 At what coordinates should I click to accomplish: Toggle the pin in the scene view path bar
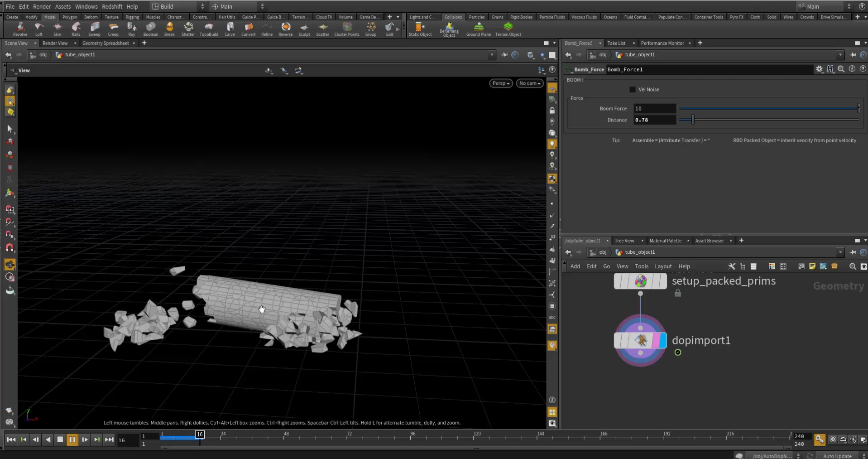(x=504, y=55)
